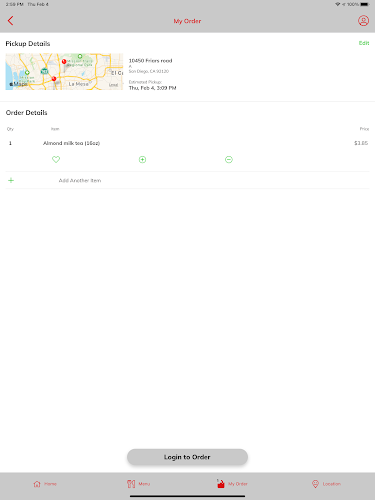The height and width of the screenshot is (500, 375).
Task: Tap the green plus beside Add Another Item
Action: 11,180
